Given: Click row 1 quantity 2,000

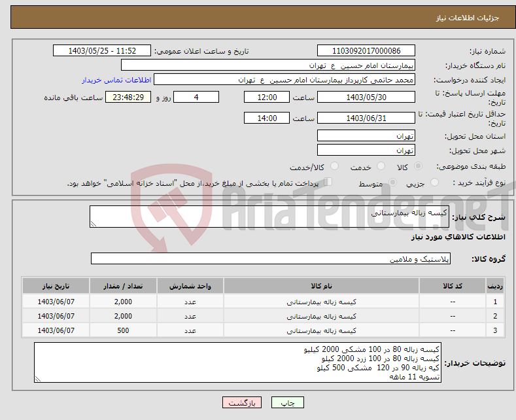Looking at the screenshot, I should click(x=123, y=302).
